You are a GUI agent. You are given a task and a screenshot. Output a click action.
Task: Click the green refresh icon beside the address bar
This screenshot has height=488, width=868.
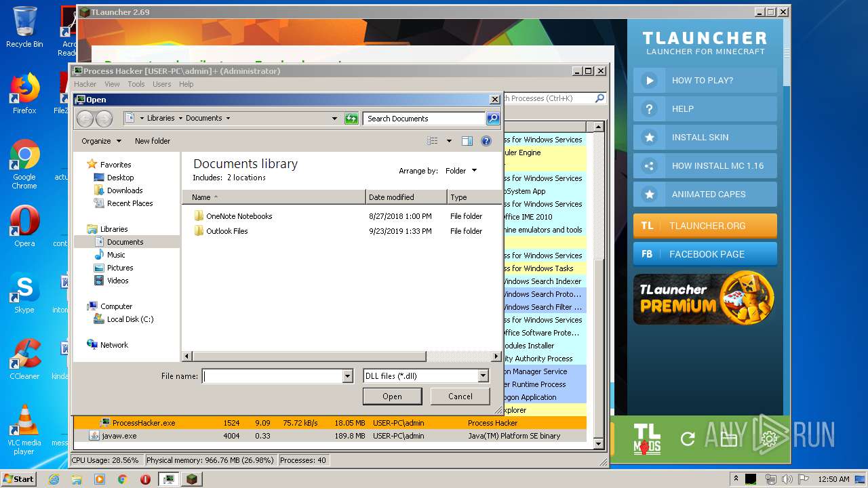(x=351, y=119)
